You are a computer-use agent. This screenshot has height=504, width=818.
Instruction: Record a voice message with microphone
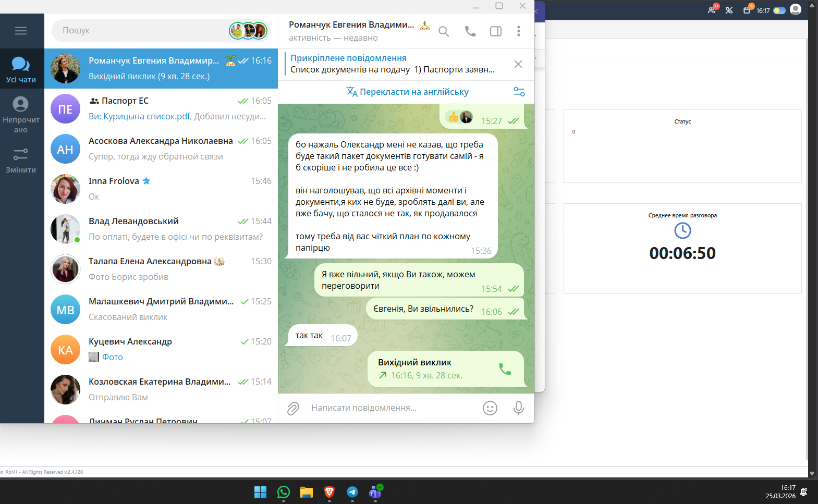click(x=518, y=408)
